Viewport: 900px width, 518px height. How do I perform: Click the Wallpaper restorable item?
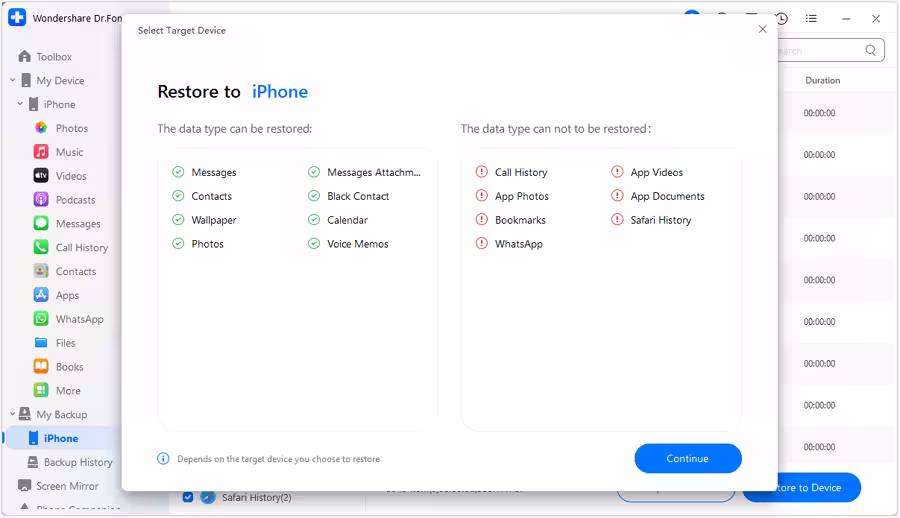204,220
